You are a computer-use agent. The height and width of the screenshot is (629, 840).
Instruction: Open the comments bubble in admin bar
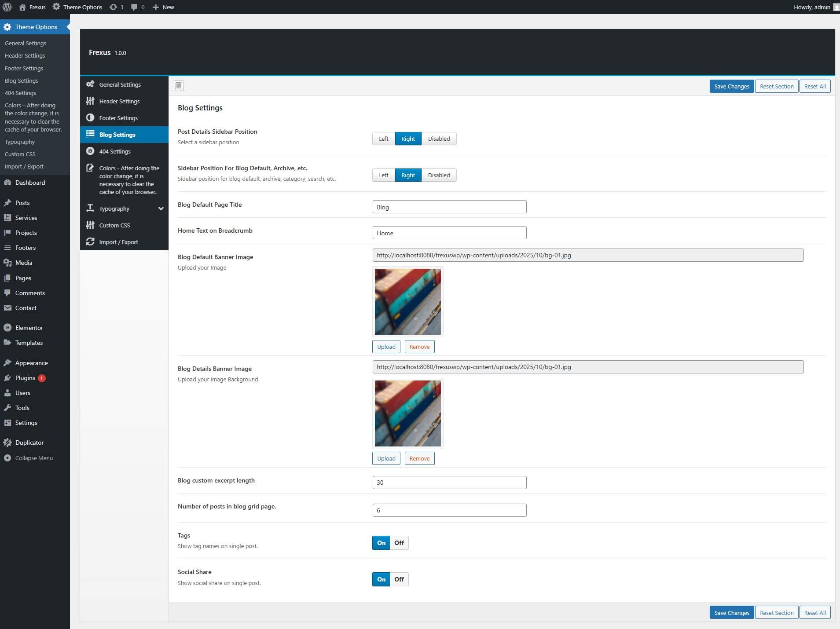point(134,7)
